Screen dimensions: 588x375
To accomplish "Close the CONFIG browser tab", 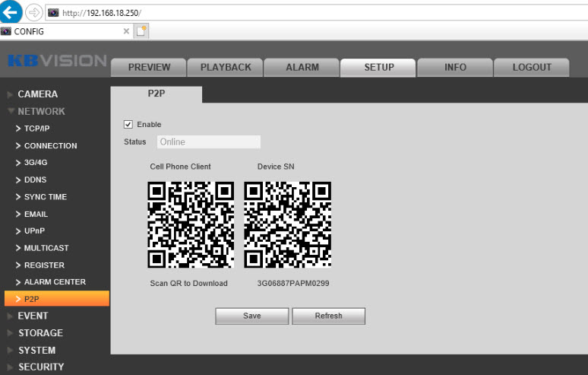I will [x=126, y=31].
